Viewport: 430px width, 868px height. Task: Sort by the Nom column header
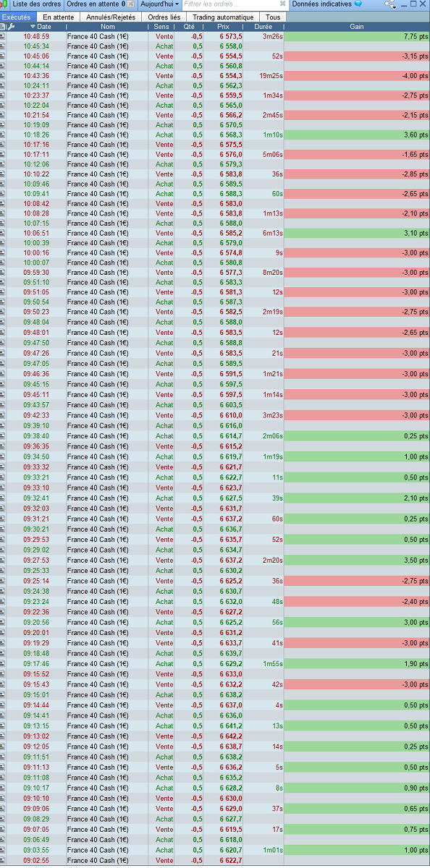tap(107, 27)
